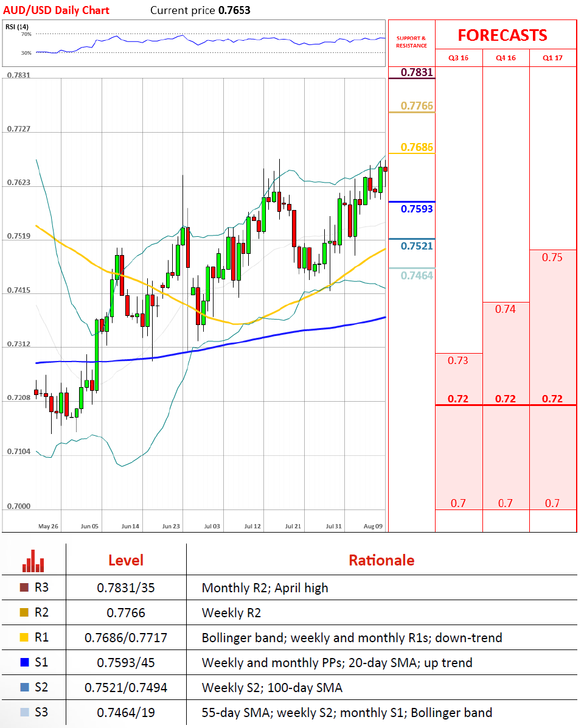Click the Jul 12 date on chart axis
The height and width of the screenshot is (728, 584).
point(252,525)
